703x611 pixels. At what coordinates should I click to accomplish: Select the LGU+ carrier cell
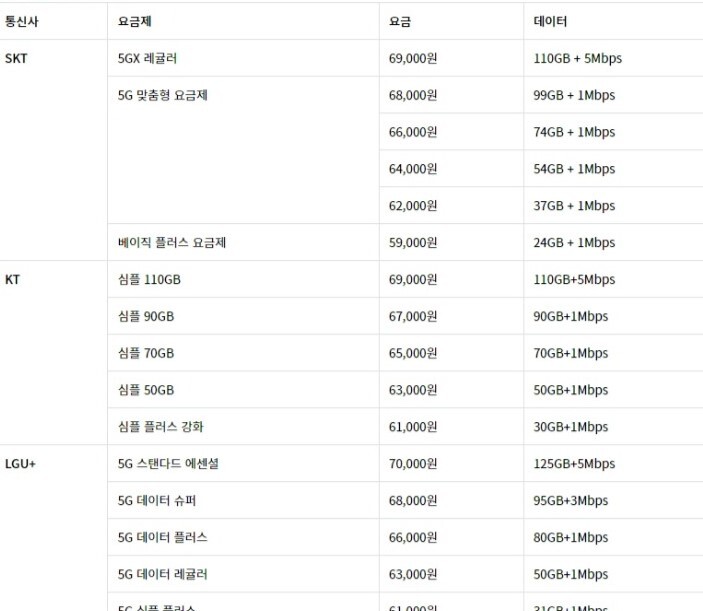tap(20, 464)
